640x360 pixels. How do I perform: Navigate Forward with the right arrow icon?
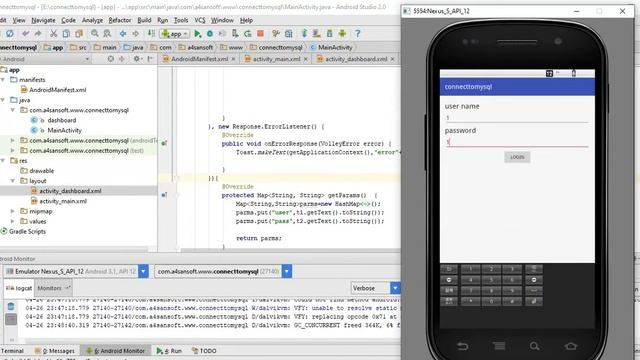(136, 33)
